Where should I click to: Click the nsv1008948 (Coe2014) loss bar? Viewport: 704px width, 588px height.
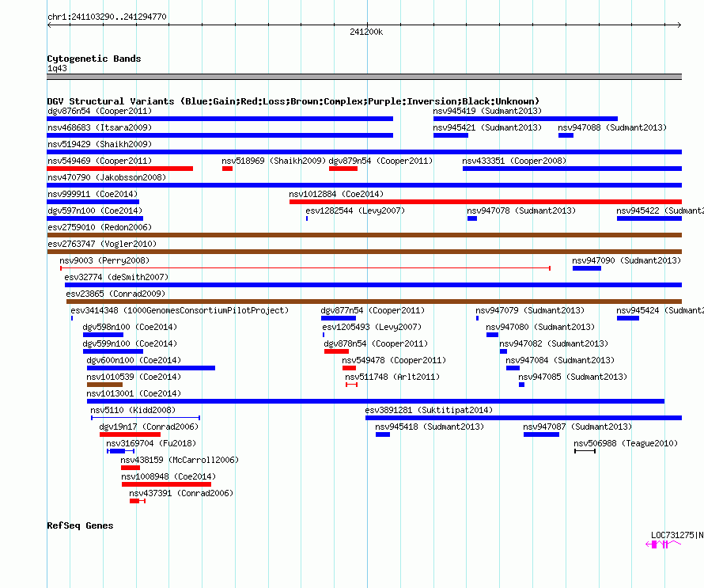(x=167, y=484)
